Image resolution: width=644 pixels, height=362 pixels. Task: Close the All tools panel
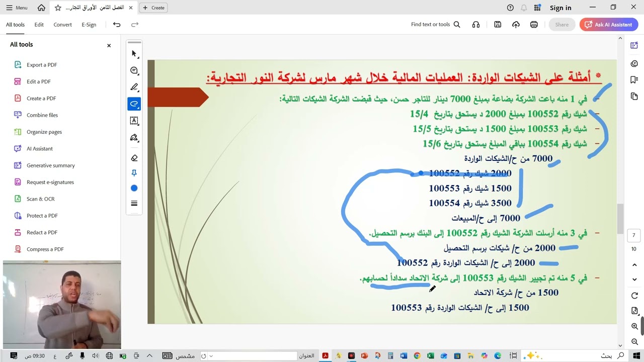coord(109,45)
